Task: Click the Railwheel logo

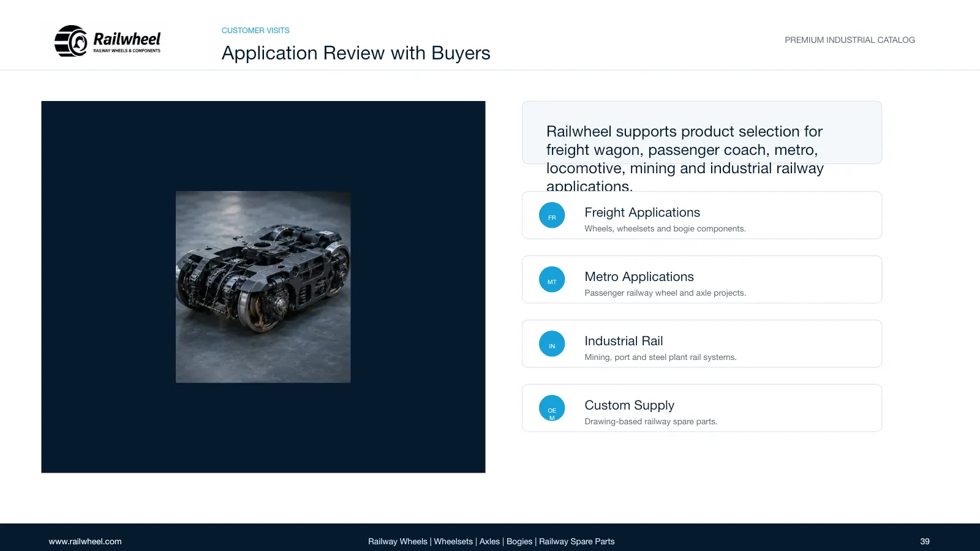Action: (108, 41)
